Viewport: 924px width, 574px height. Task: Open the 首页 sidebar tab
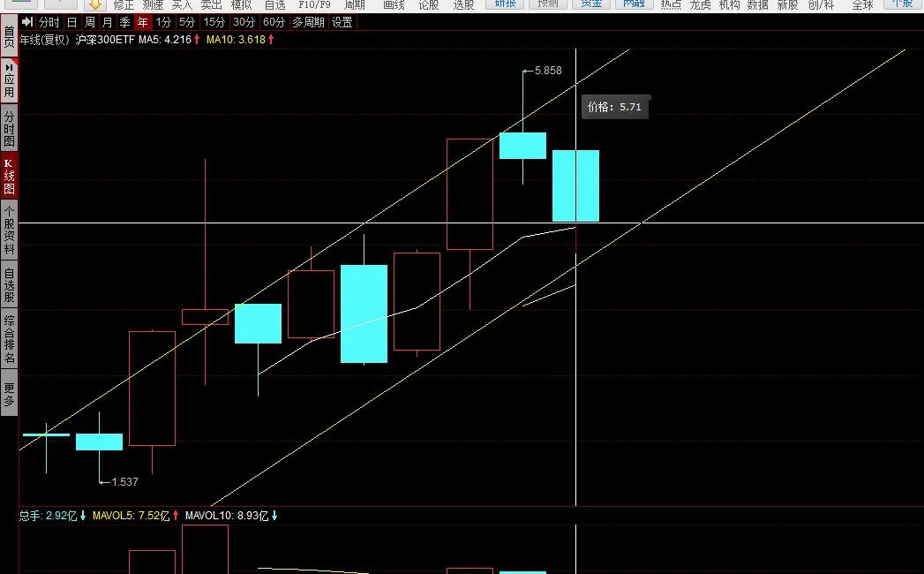pyautogui.click(x=9, y=36)
